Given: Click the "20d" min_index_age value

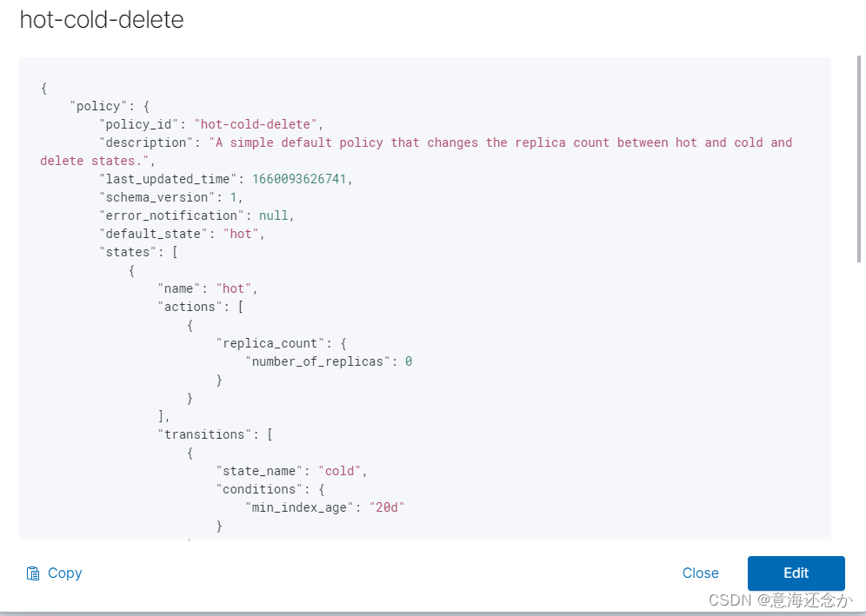Looking at the screenshot, I should (387, 507).
